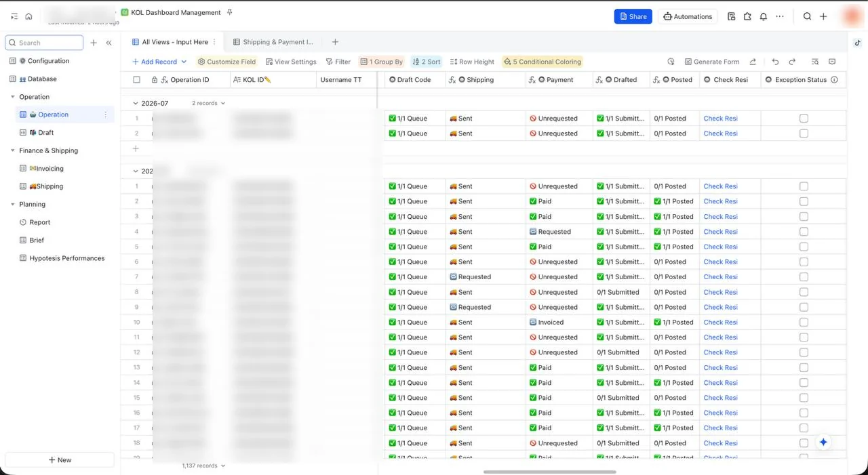Add a row below the 2026-07 group
The height and width of the screenshot is (475, 868).
pyautogui.click(x=136, y=148)
